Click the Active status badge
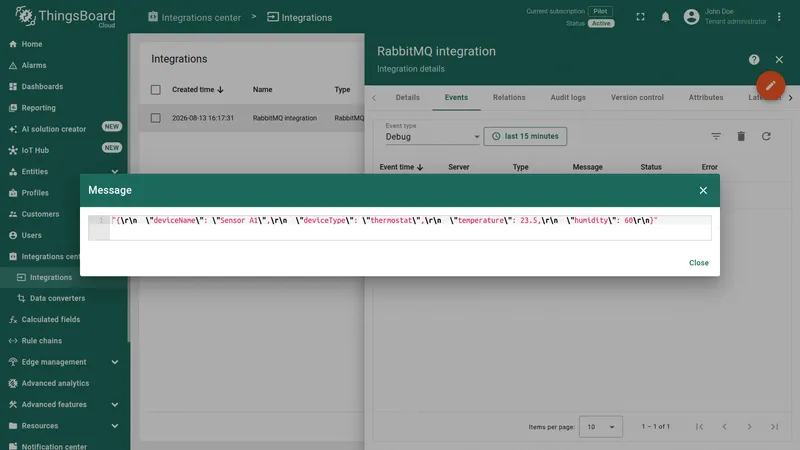This screenshot has width=800, height=450. pyautogui.click(x=601, y=23)
